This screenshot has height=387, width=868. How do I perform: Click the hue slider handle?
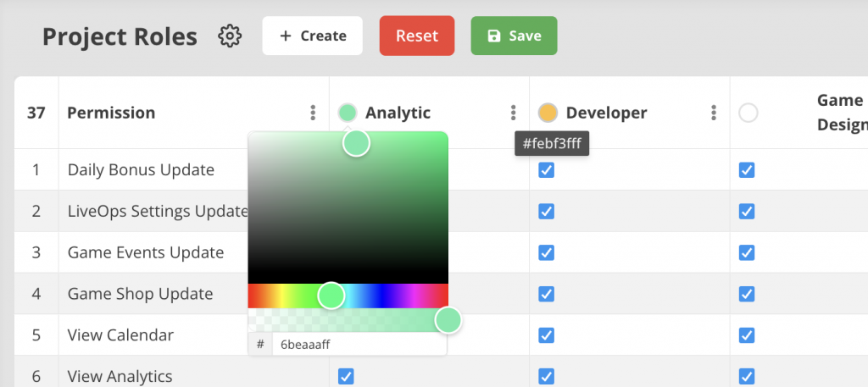[x=331, y=296]
